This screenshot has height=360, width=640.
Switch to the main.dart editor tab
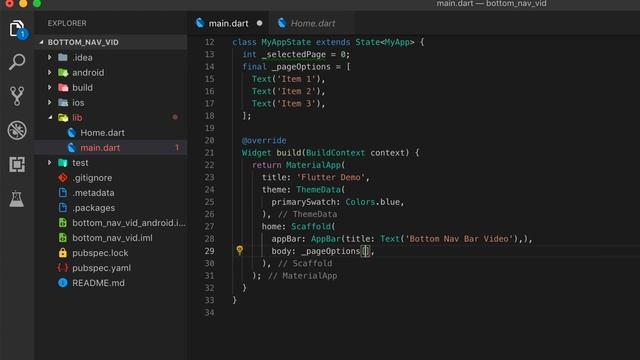[x=229, y=23]
